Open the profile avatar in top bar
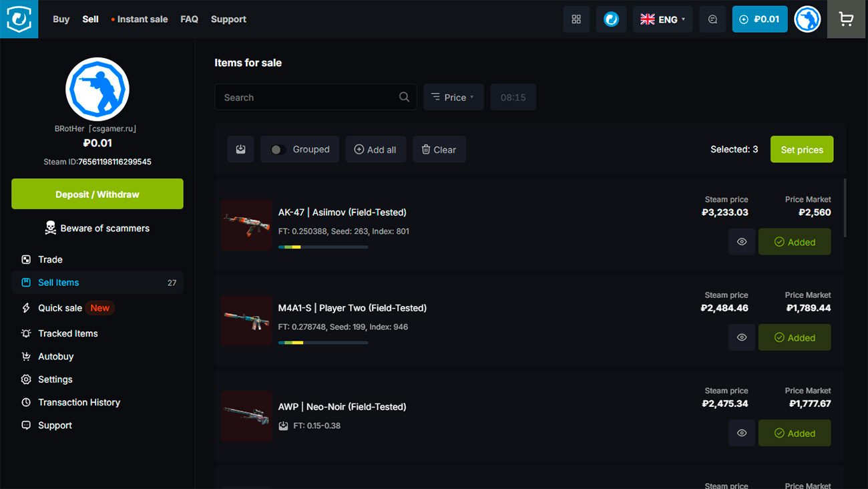Image resolution: width=868 pixels, height=489 pixels. pos(807,19)
